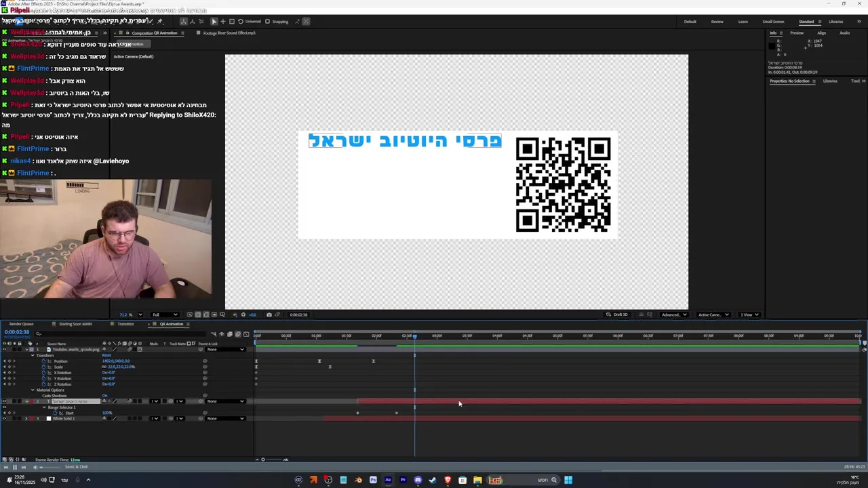Go to previous Position keyframe arrow
The width and height of the screenshot is (868, 488).
pyautogui.click(x=4, y=361)
